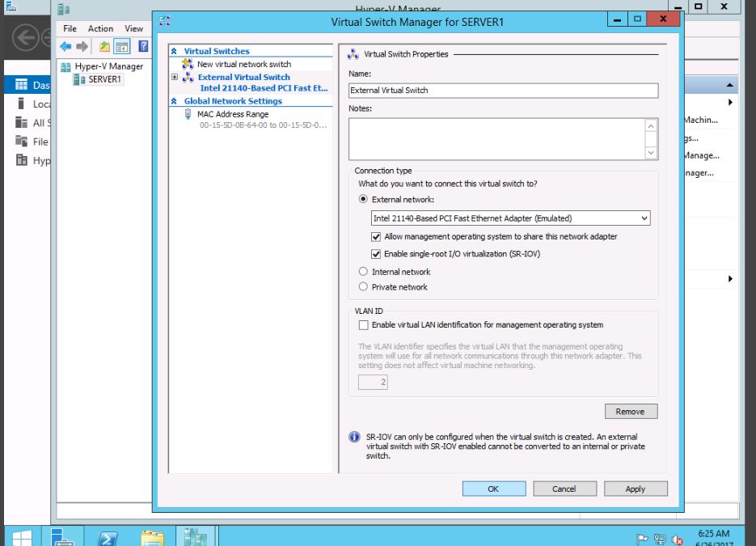The width and height of the screenshot is (756, 546).
Task: Click Cancel in Virtual Switch Manager
Action: 564,489
